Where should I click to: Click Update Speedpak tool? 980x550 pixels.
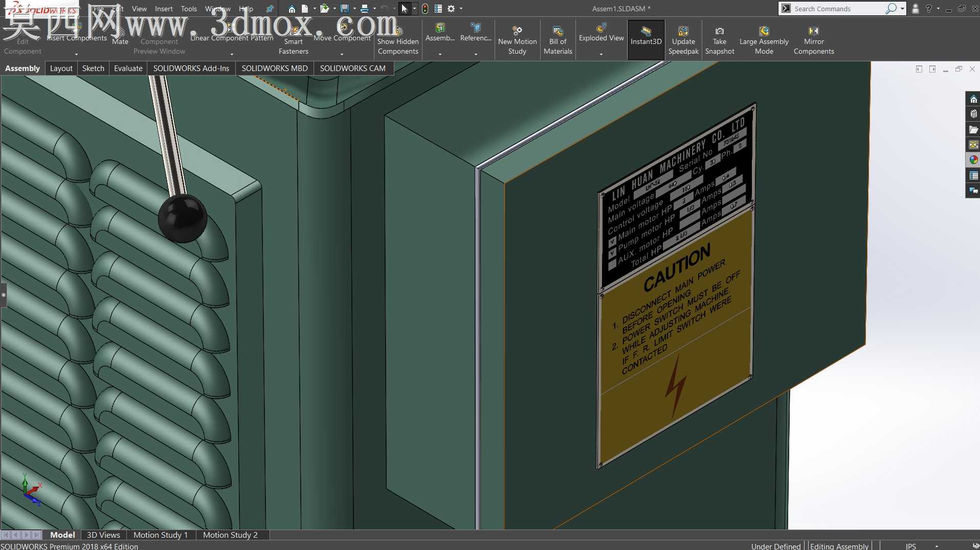click(683, 40)
